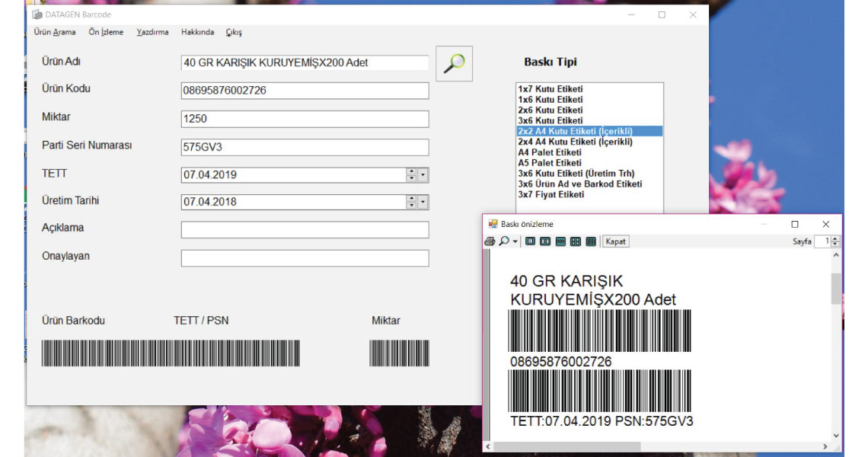Click the Ürün Barkodu barcode image

[171, 353]
